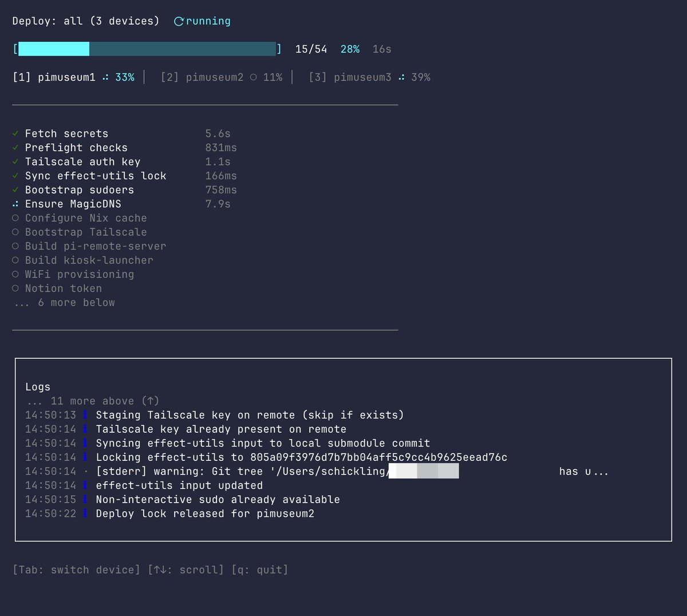Click the 'Ensure MagicDNS' step label

click(73, 204)
